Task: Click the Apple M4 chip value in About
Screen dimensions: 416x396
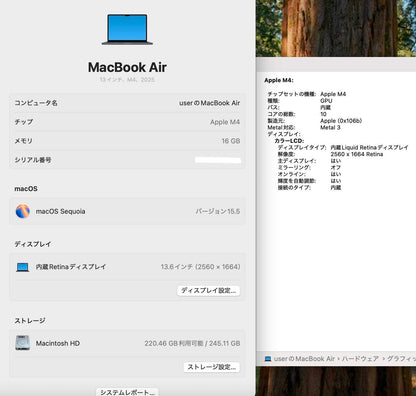Action: click(x=225, y=122)
